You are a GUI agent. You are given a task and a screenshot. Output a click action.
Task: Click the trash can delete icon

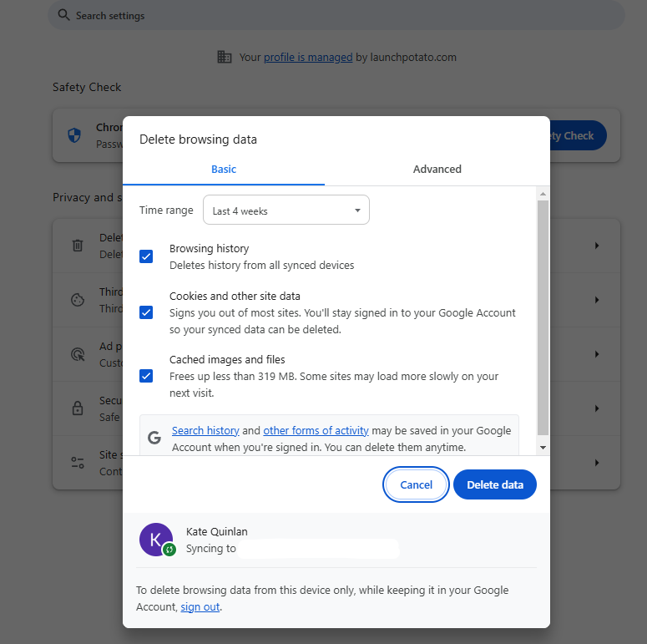pos(78,246)
